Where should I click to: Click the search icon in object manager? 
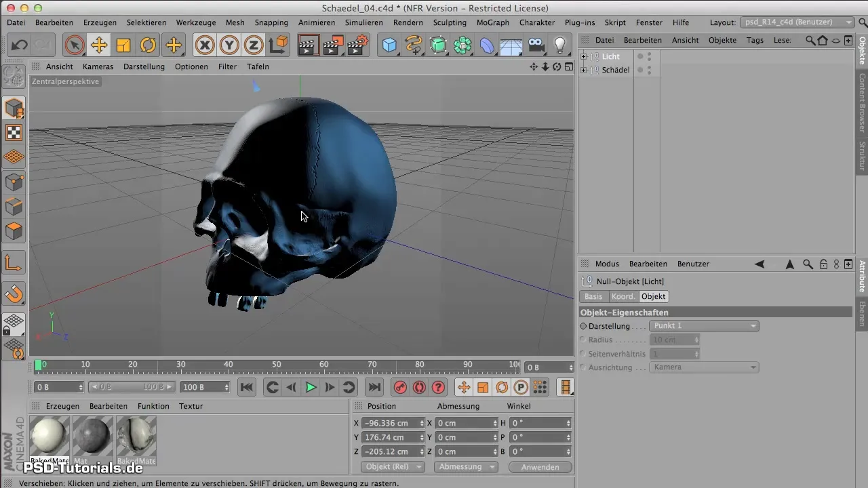[x=810, y=40]
